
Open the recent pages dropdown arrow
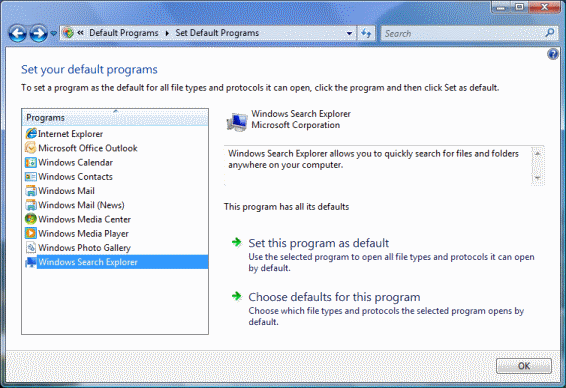coord(53,34)
